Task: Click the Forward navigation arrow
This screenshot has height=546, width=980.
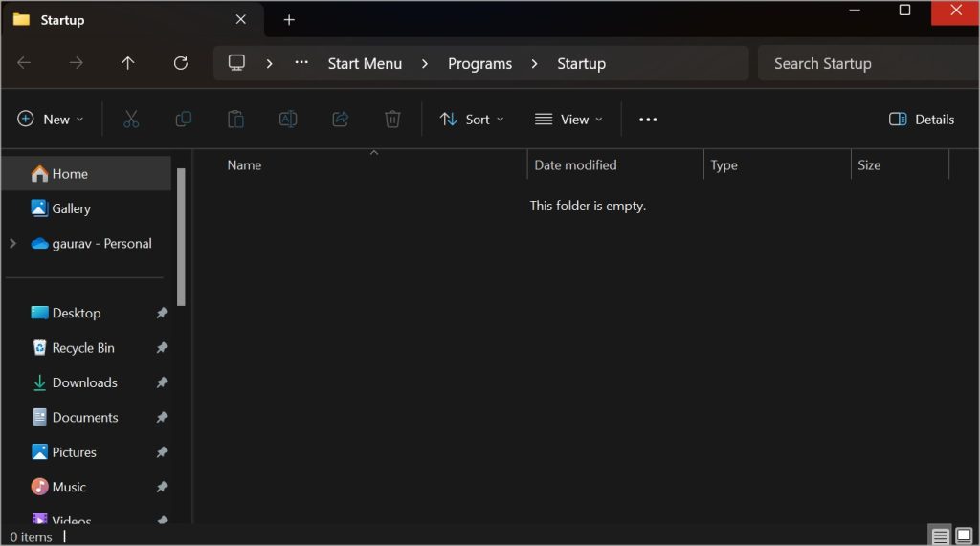Action: coord(77,63)
